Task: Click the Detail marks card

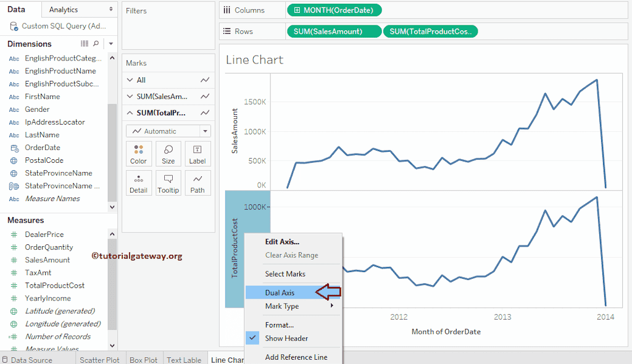Action: coord(138,183)
